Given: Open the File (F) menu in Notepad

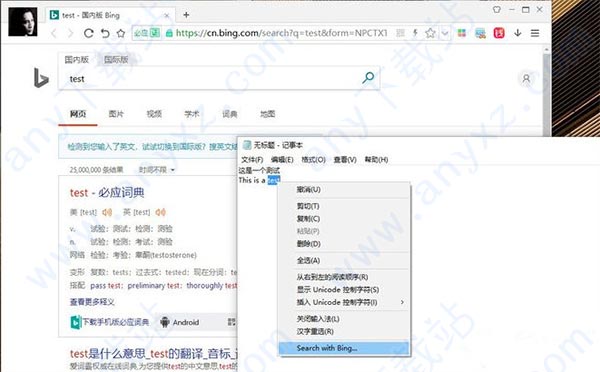Looking at the screenshot, I should [x=252, y=160].
